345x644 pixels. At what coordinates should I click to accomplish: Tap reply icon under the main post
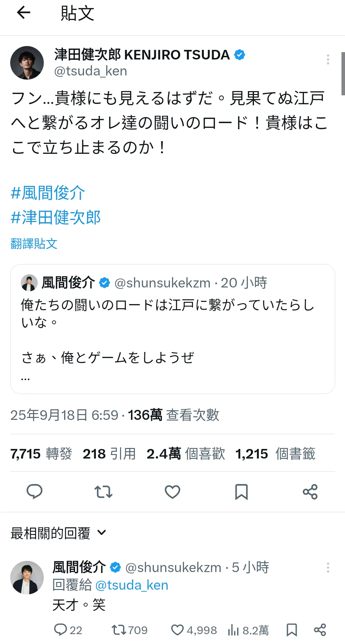coord(34,492)
